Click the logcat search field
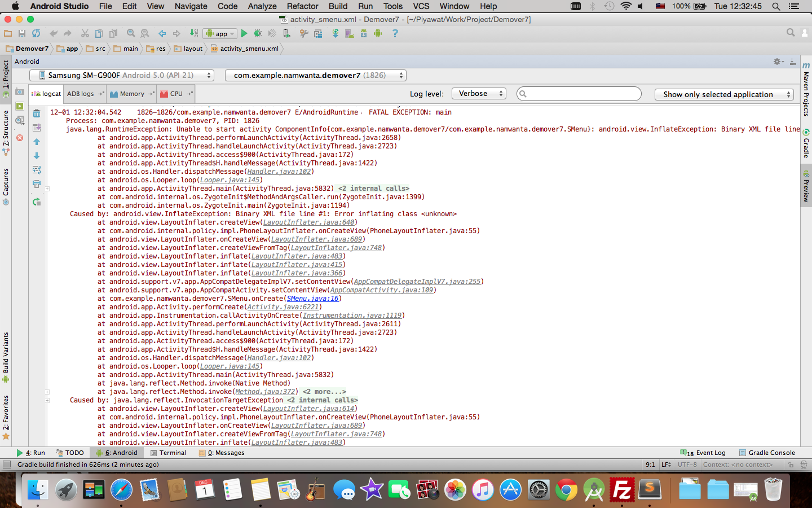812x508 pixels. [579, 94]
